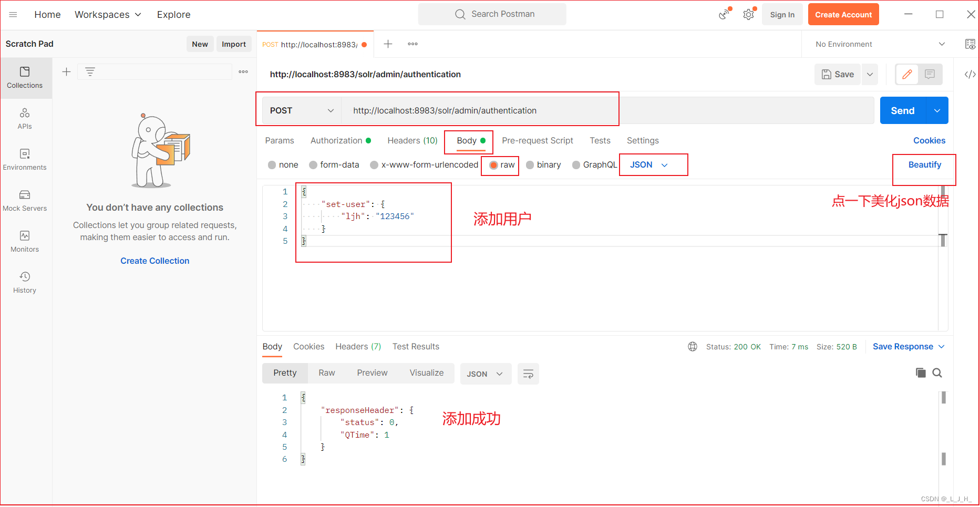Switch response view to Raw
Viewport: 980px width, 507px height.
click(327, 373)
